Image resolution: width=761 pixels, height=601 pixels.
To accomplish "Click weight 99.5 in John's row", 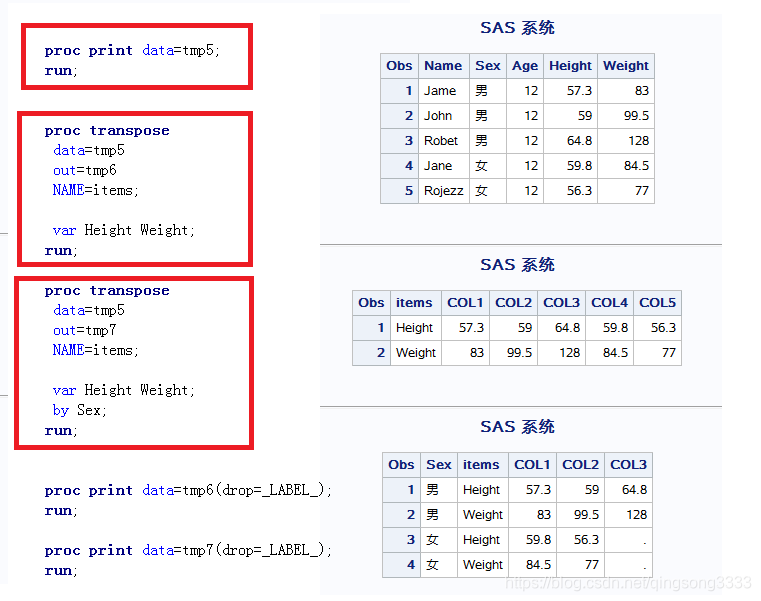I will (626, 116).
